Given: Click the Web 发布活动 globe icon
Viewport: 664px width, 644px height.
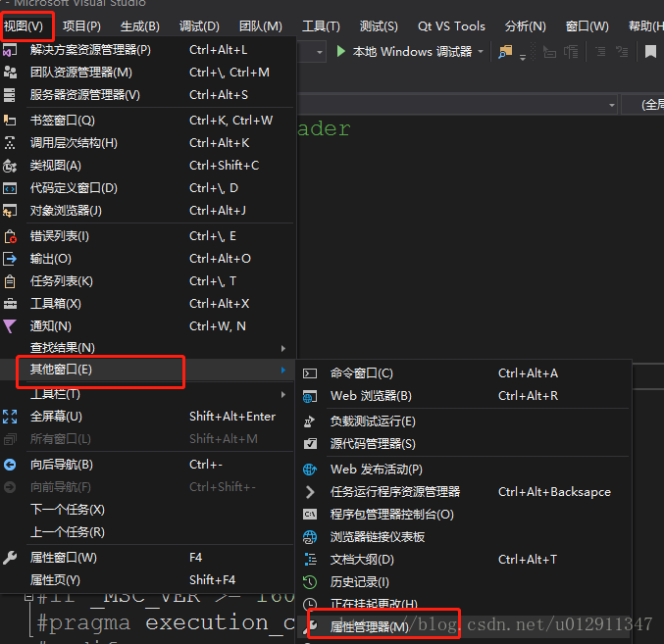Looking at the screenshot, I should [310, 470].
